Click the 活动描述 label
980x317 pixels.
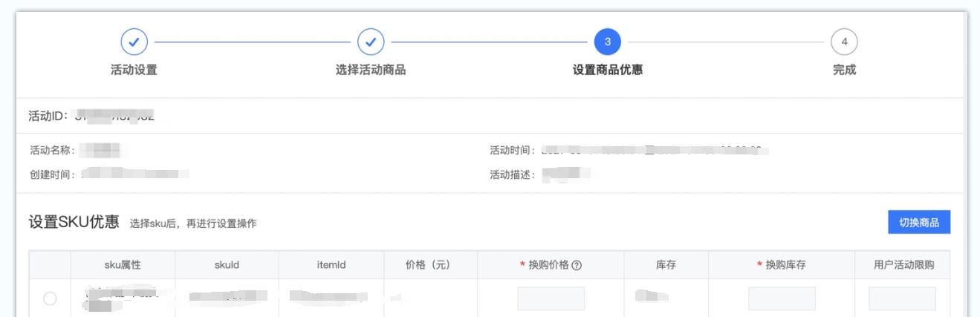pyautogui.click(x=513, y=174)
